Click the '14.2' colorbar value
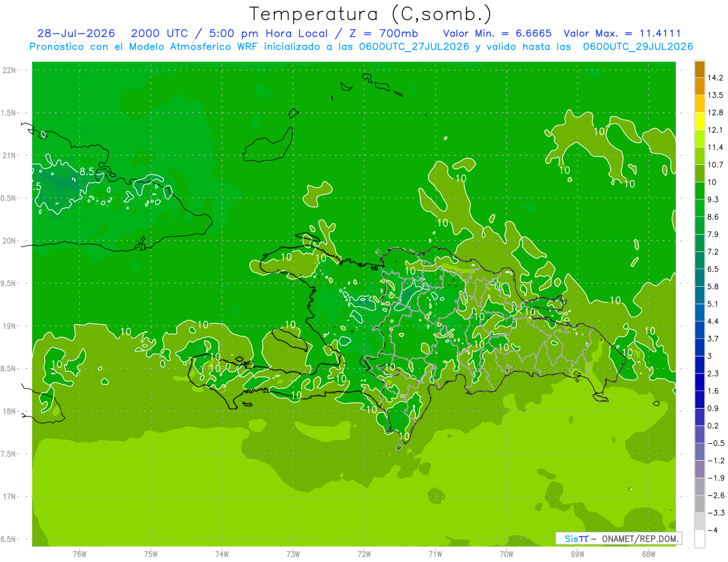The height and width of the screenshot is (562, 728). point(715,78)
